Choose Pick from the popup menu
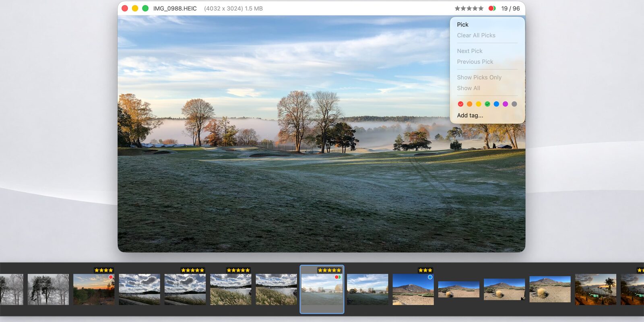 (x=462, y=25)
